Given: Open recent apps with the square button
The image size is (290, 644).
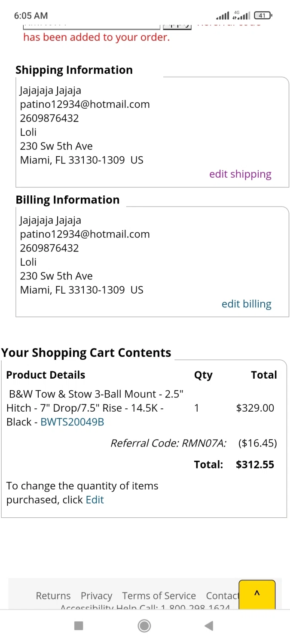Looking at the screenshot, I should 79,626.
